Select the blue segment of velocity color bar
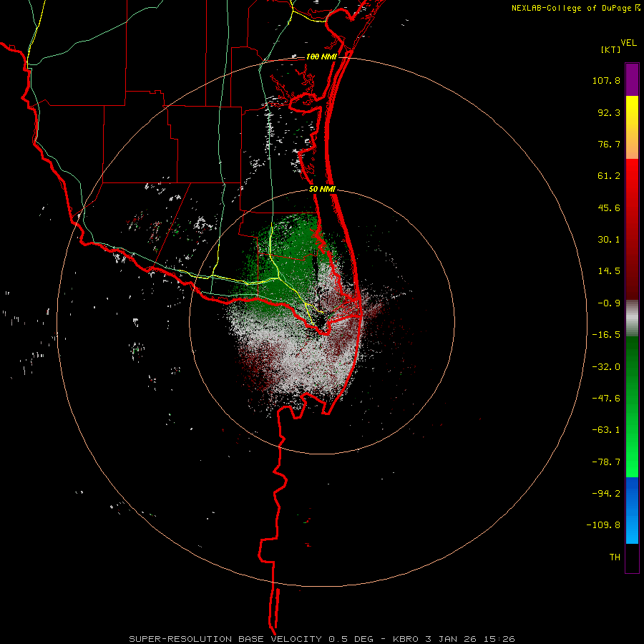This screenshot has height=644, width=644. (x=632, y=510)
